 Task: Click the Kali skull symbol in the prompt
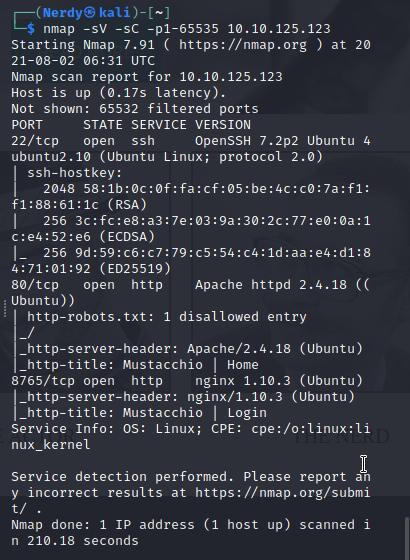[90, 13]
